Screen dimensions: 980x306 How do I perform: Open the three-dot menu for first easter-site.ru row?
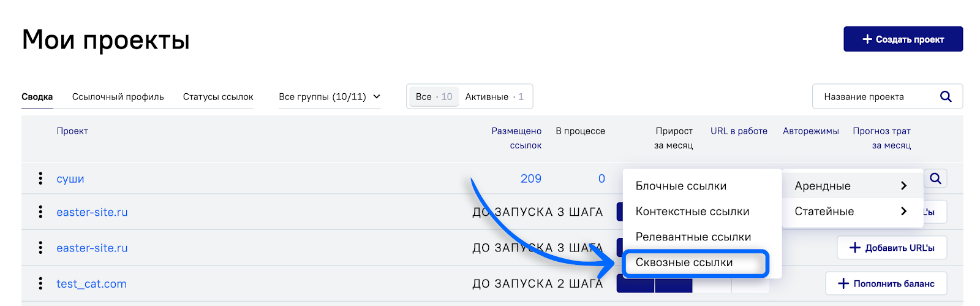click(x=40, y=212)
